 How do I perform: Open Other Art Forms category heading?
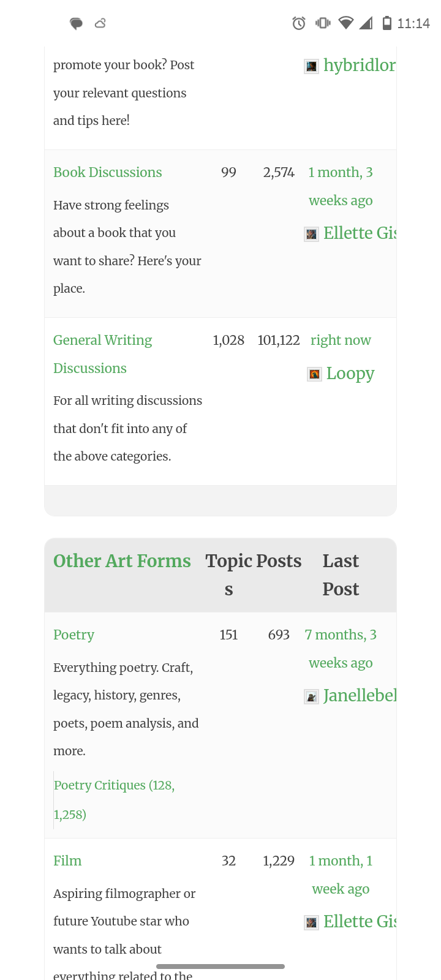coord(122,561)
